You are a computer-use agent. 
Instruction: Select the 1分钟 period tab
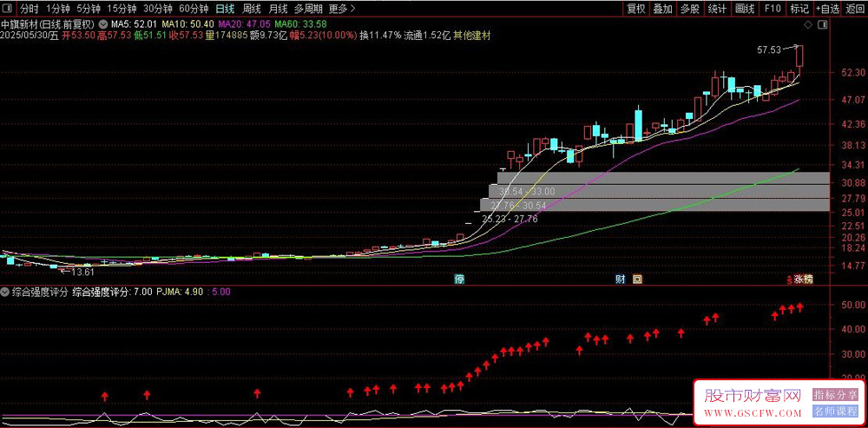[x=57, y=9]
